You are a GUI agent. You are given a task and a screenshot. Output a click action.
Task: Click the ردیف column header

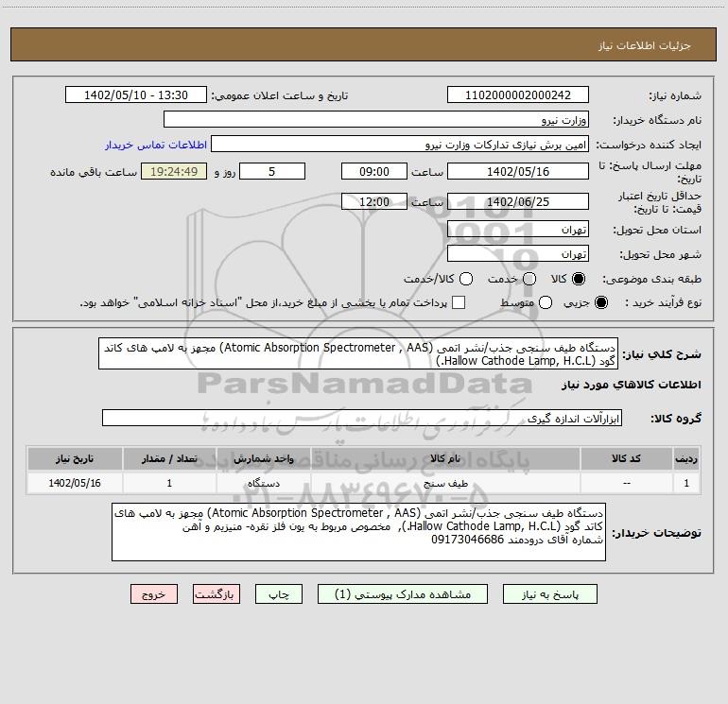(686, 458)
